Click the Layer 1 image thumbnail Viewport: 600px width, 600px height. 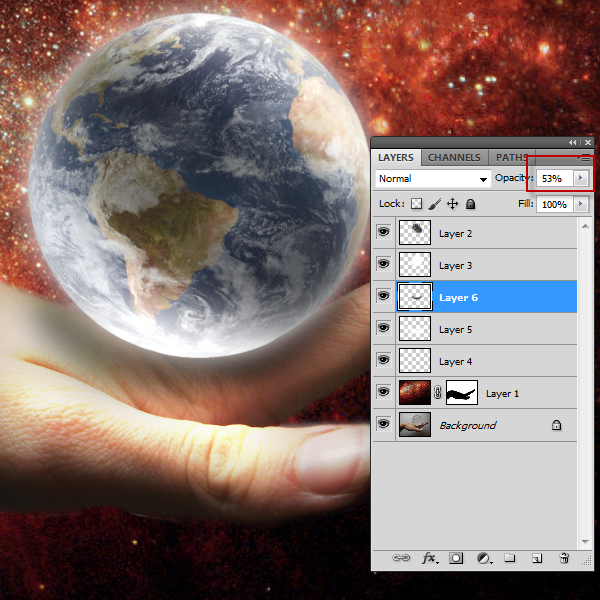(x=415, y=392)
